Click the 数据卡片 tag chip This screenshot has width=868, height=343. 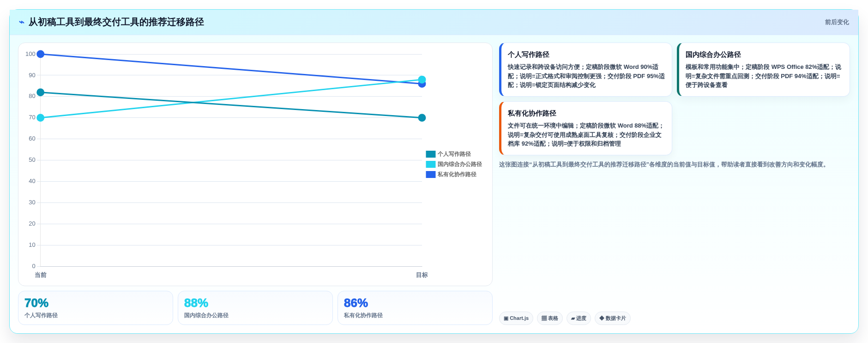[613, 318]
